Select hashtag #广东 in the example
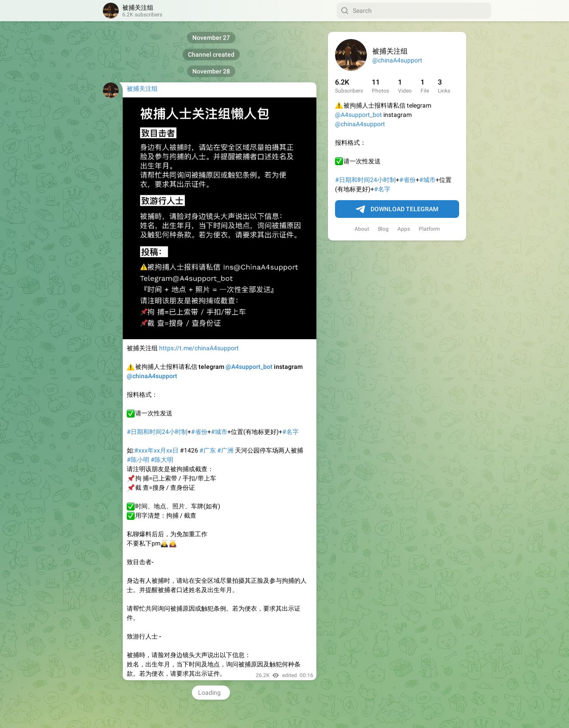This screenshot has width=569, height=728. point(207,450)
